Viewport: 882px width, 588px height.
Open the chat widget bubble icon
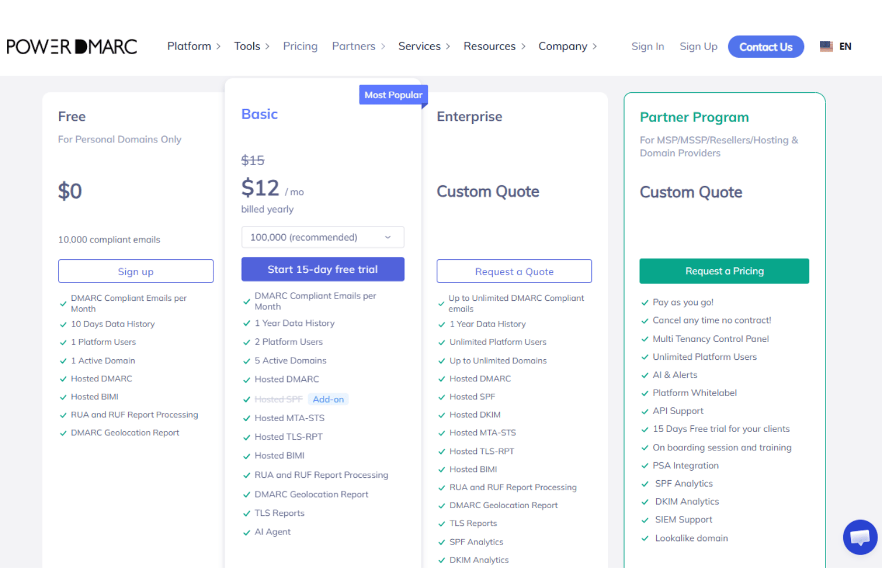click(860, 537)
